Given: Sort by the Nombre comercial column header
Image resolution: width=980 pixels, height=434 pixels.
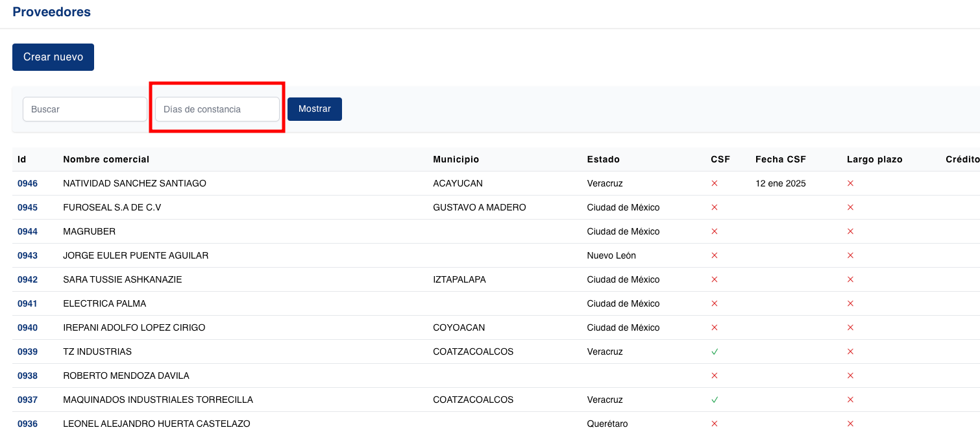Looking at the screenshot, I should coord(106,159).
